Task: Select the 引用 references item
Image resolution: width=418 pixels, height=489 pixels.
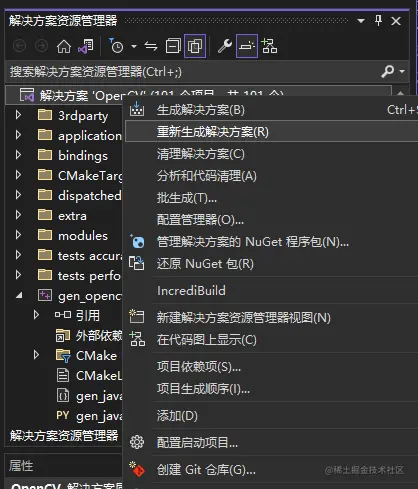Action: tap(87, 315)
